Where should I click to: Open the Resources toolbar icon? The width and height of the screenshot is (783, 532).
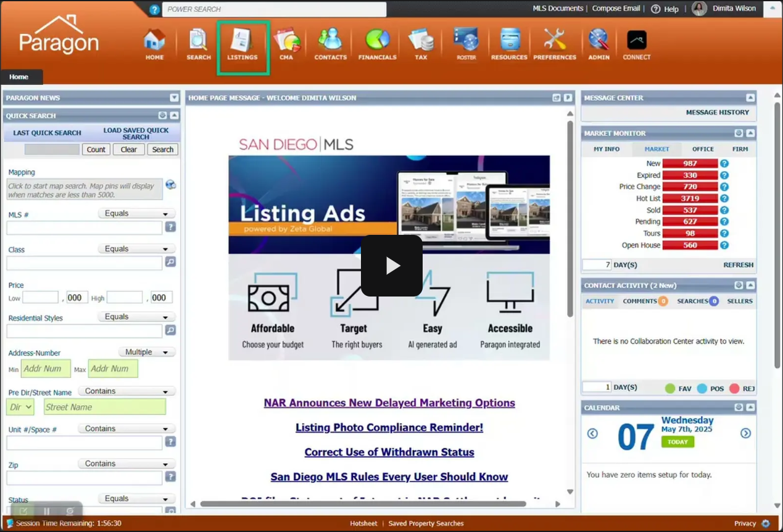tap(509, 44)
